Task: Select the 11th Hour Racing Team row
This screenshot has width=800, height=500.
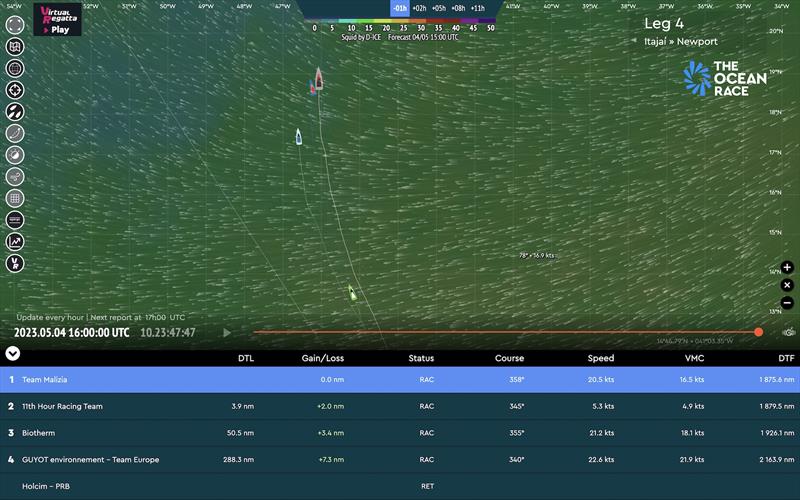Action: coord(400,406)
